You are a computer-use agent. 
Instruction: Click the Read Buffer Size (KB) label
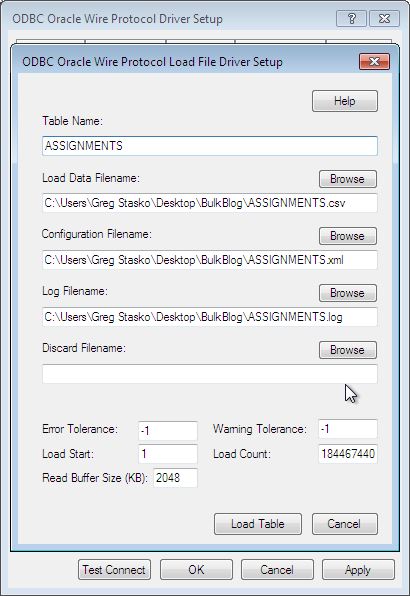point(95,478)
